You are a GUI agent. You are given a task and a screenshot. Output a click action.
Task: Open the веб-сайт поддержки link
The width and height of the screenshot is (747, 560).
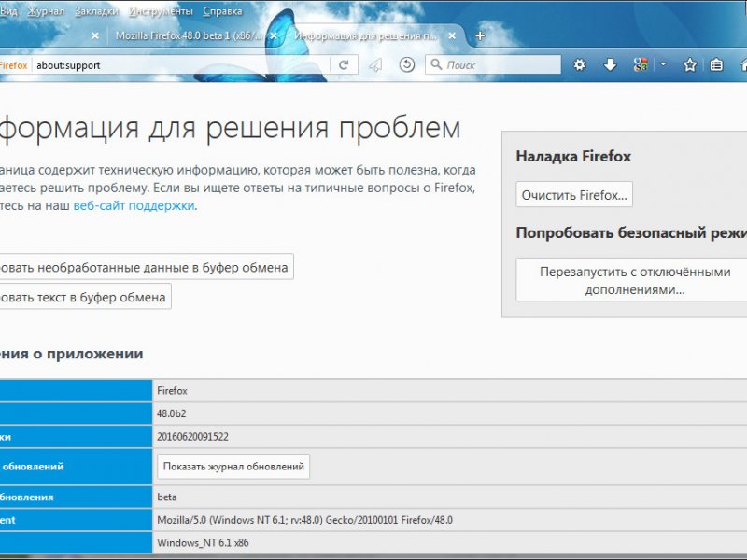(x=134, y=205)
